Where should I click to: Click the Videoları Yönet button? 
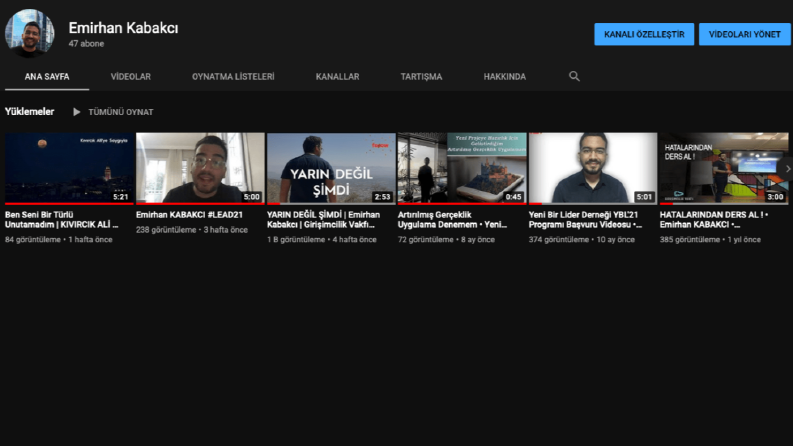click(744, 34)
